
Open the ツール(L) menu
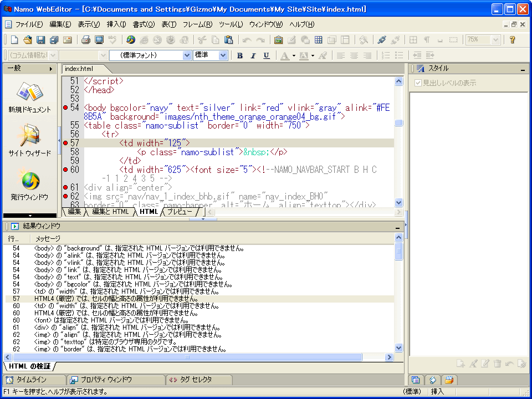(x=231, y=24)
